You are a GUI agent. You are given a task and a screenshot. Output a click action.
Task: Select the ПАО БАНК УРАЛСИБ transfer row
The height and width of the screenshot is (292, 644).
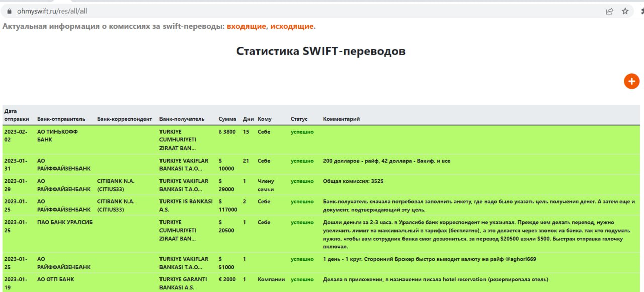(x=321, y=234)
